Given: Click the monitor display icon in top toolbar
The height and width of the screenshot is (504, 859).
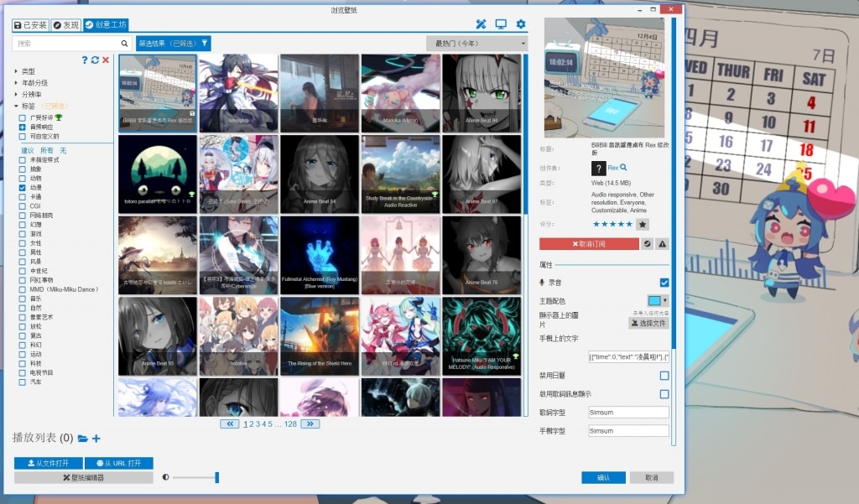Looking at the screenshot, I should coord(501,24).
